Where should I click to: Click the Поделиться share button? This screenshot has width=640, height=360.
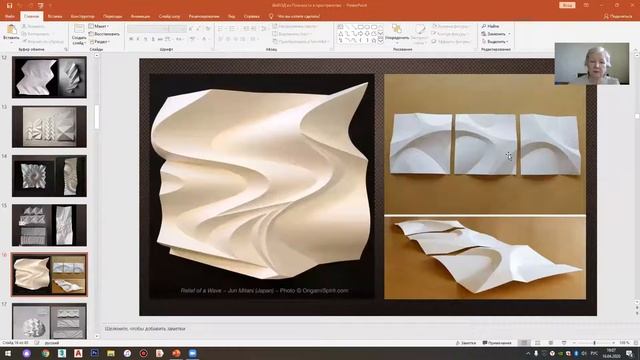point(618,16)
